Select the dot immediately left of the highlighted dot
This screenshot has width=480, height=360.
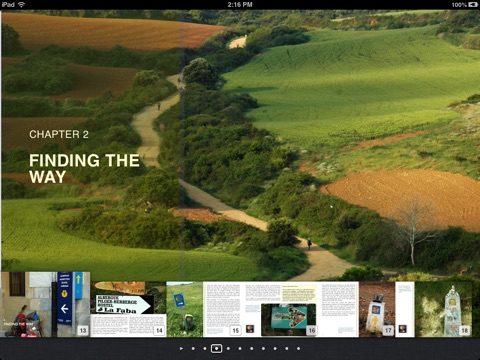point(205,348)
